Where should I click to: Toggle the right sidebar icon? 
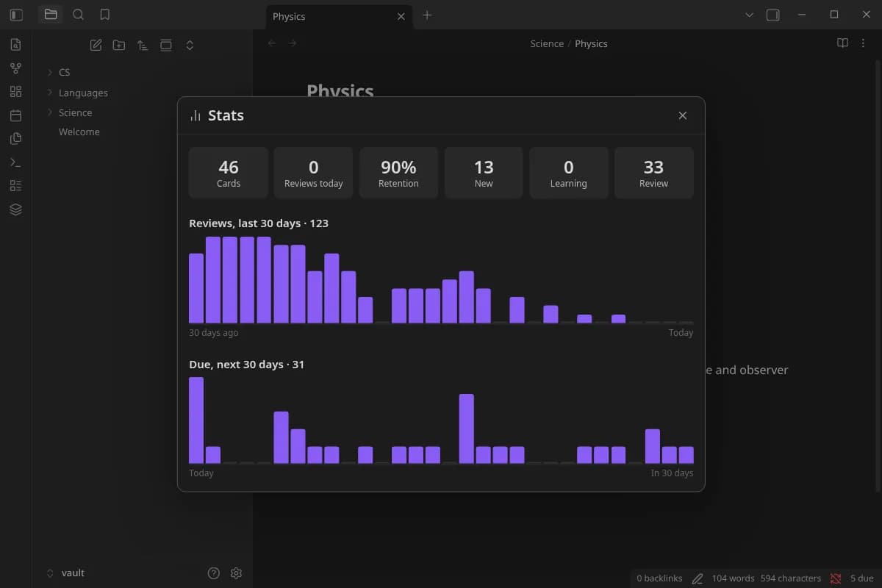[773, 15]
